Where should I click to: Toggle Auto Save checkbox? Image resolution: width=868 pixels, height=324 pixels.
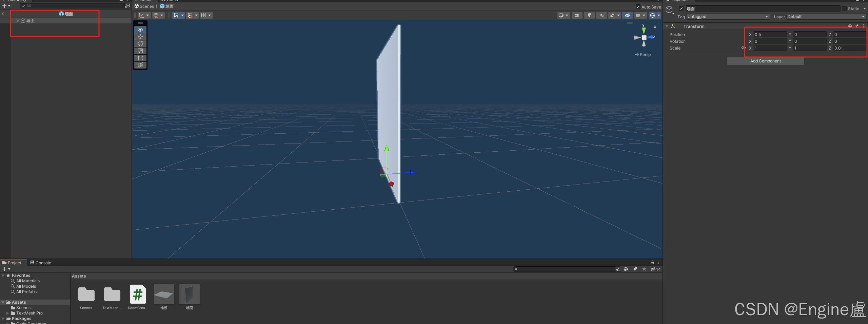(x=638, y=7)
